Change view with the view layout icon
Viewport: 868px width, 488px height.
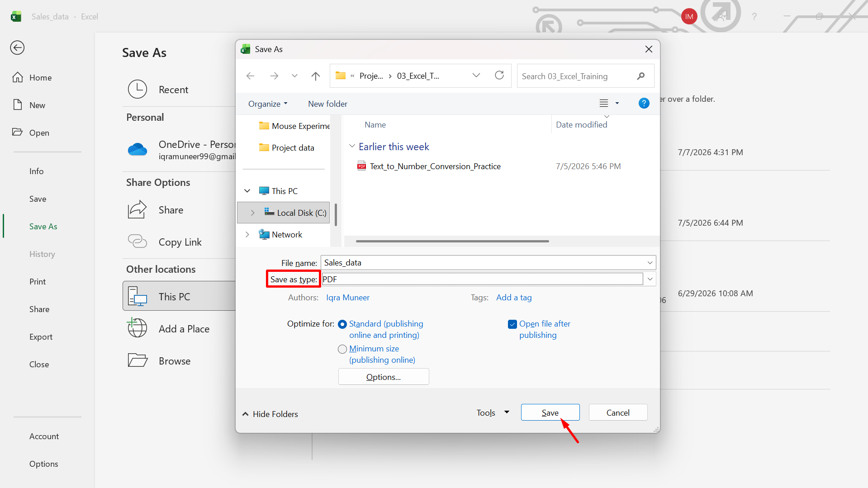(604, 103)
